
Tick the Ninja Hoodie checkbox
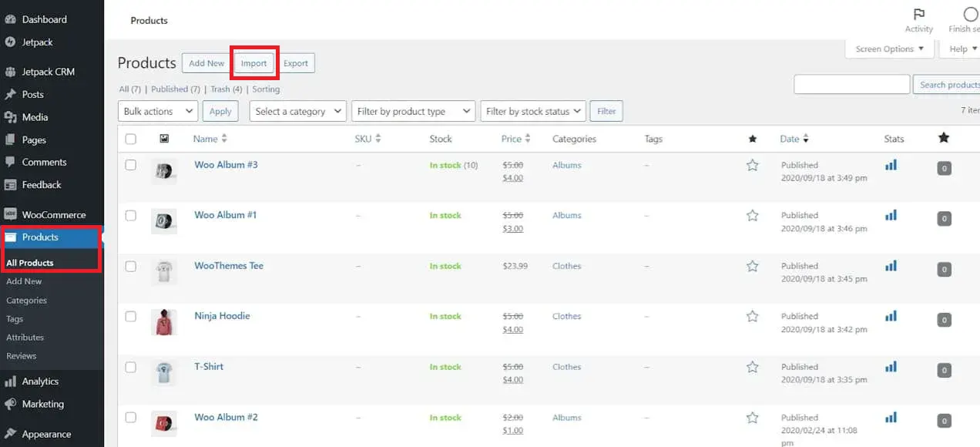pos(130,316)
